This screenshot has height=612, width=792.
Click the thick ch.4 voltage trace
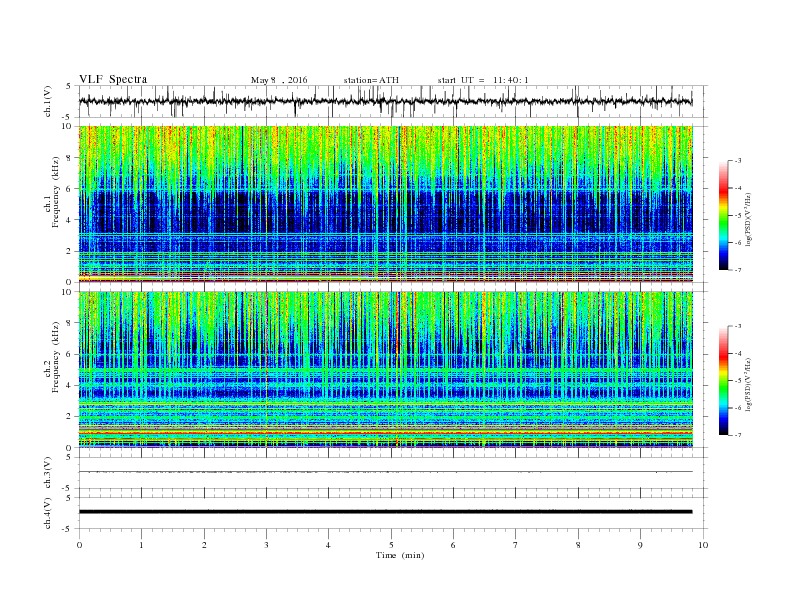click(x=386, y=512)
